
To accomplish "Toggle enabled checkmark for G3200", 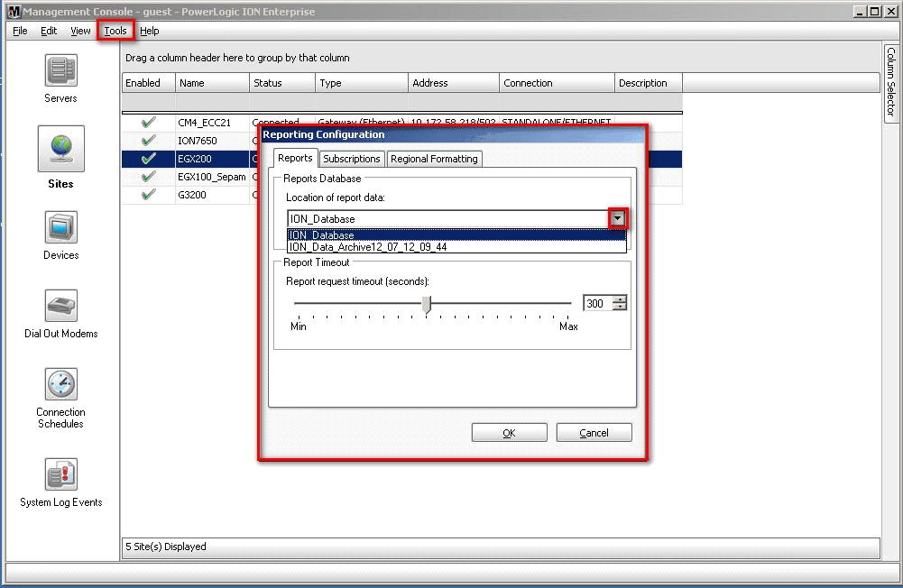I will [149, 195].
